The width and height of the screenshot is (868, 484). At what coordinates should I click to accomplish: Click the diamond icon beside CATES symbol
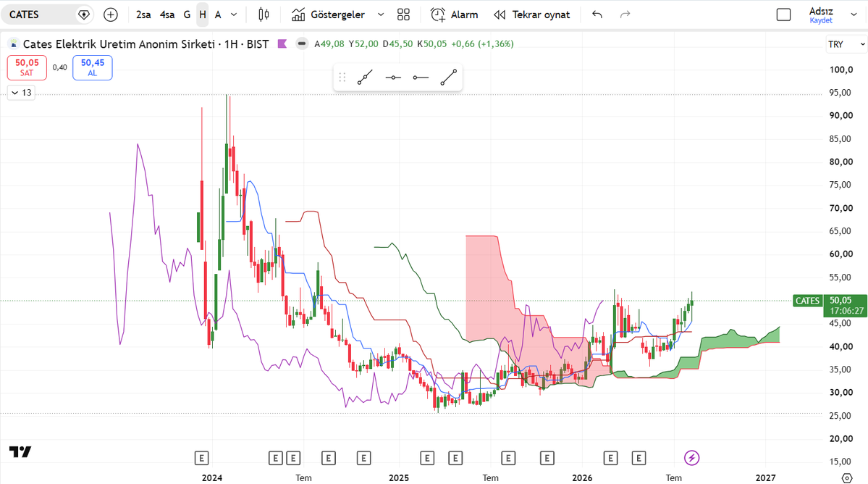(83, 15)
